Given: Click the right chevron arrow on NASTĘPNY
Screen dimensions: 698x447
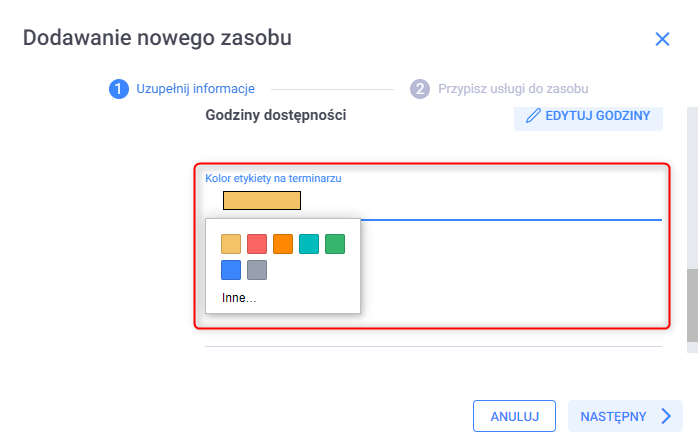Looking at the screenshot, I should coord(666,416).
